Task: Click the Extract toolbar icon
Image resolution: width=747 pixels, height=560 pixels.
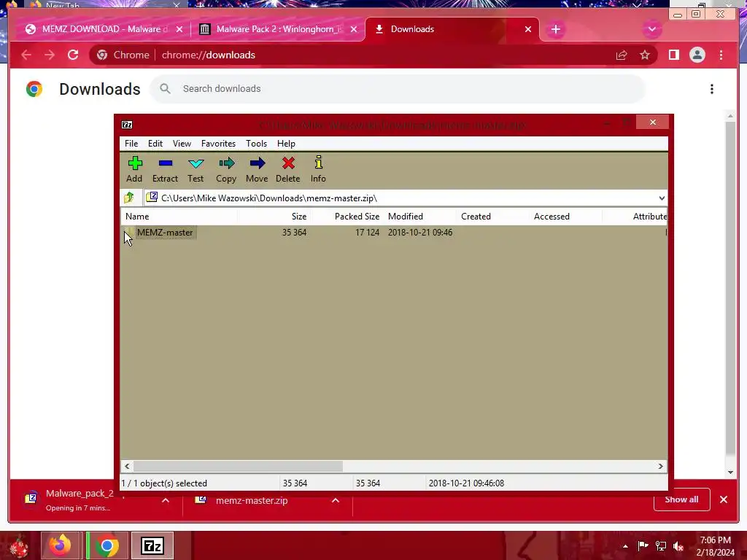Action: click(x=165, y=169)
